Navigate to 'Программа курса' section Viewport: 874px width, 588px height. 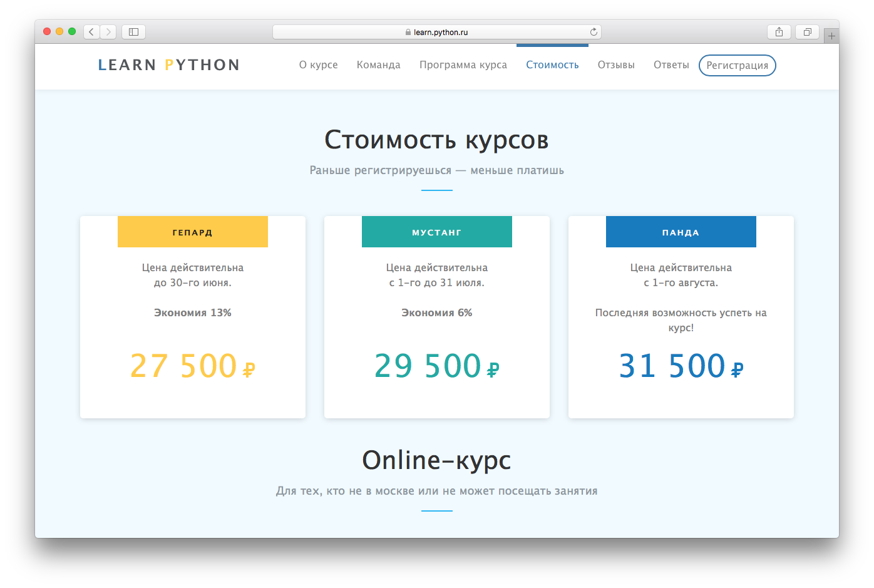tap(463, 65)
